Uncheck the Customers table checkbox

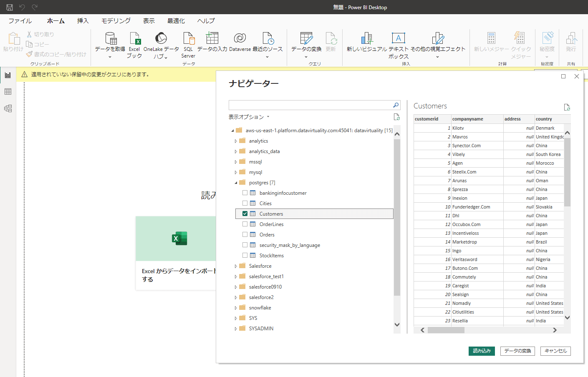point(245,214)
